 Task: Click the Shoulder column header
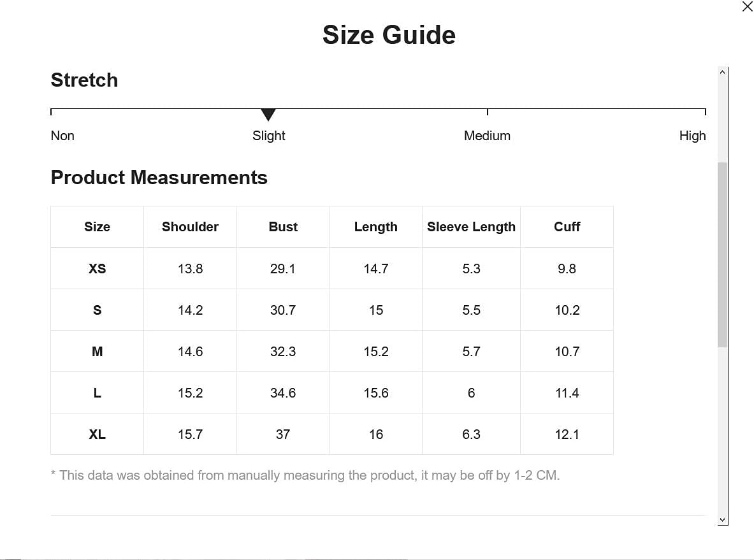coord(190,227)
